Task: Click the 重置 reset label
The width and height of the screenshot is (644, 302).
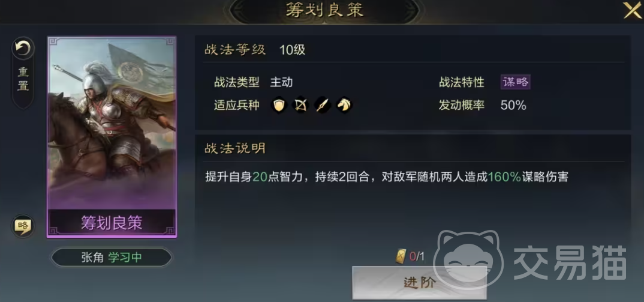Action: click(23, 79)
